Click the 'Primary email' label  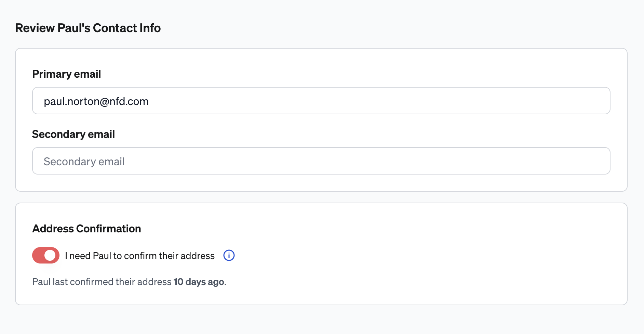(x=66, y=74)
